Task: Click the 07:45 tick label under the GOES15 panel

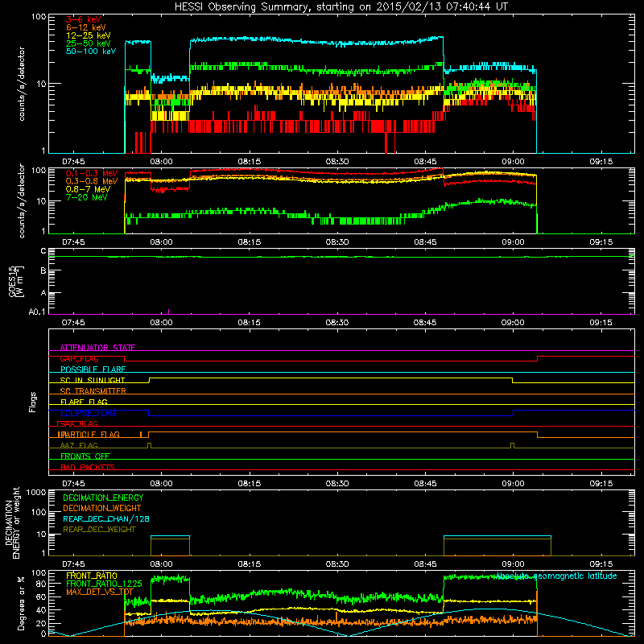Action: point(73,323)
